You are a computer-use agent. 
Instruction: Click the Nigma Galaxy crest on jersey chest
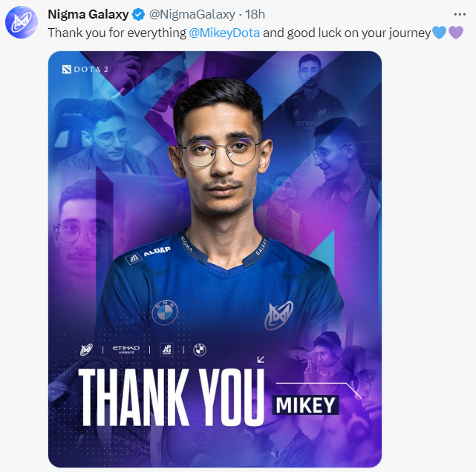coord(278,315)
